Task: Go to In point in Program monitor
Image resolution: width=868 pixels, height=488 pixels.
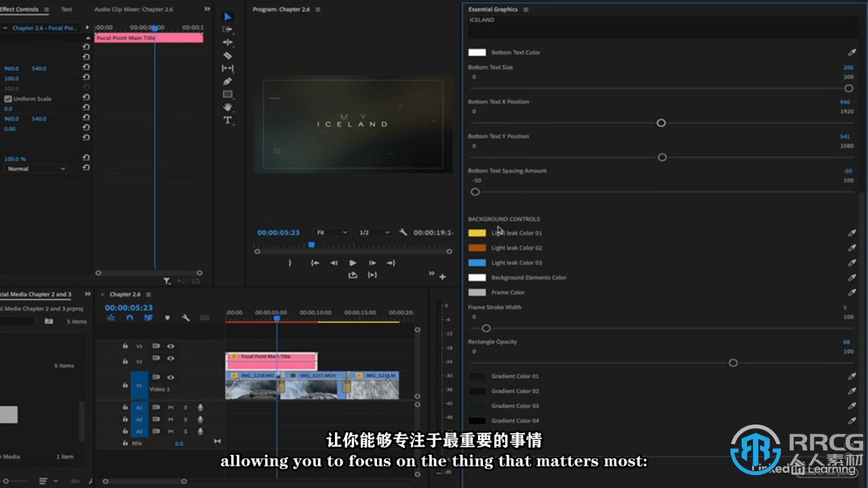Action: [x=315, y=263]
